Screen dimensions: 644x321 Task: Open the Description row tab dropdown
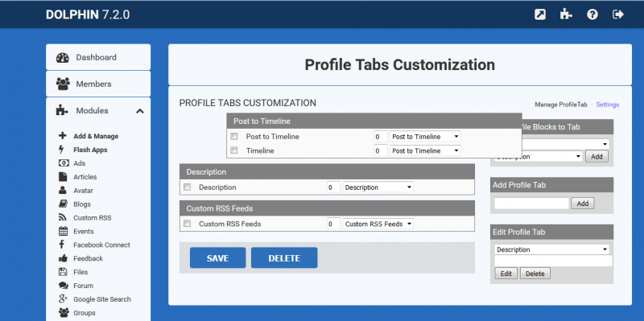378,187
